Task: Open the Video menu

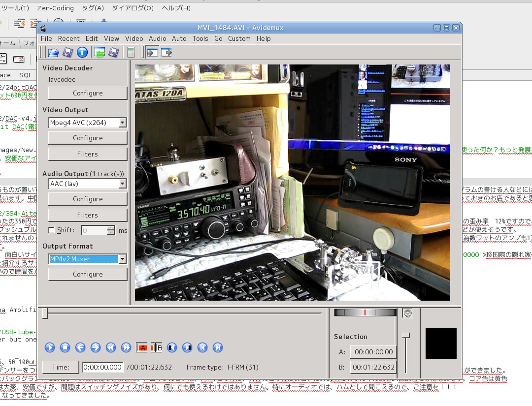Action: tap(134, 38)
